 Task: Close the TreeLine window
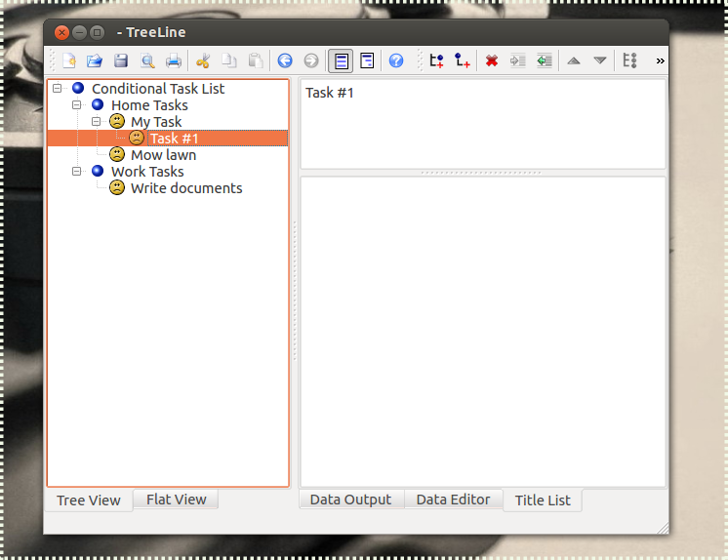(61, 32)
